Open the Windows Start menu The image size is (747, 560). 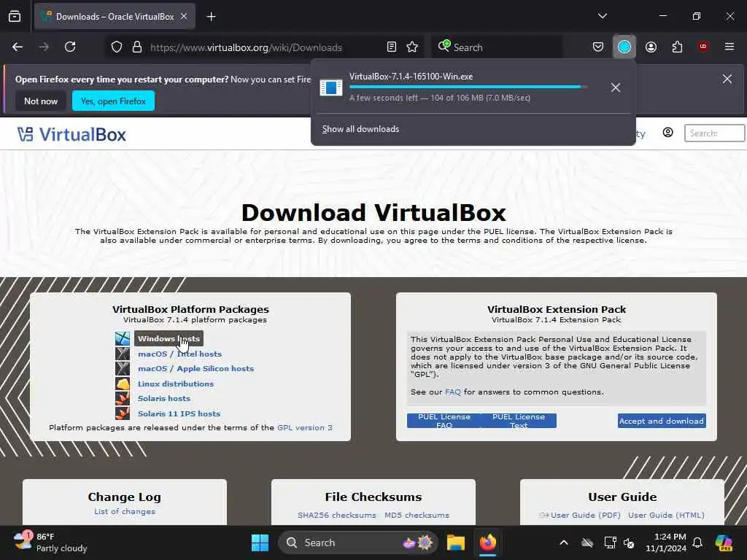(260, 542)
